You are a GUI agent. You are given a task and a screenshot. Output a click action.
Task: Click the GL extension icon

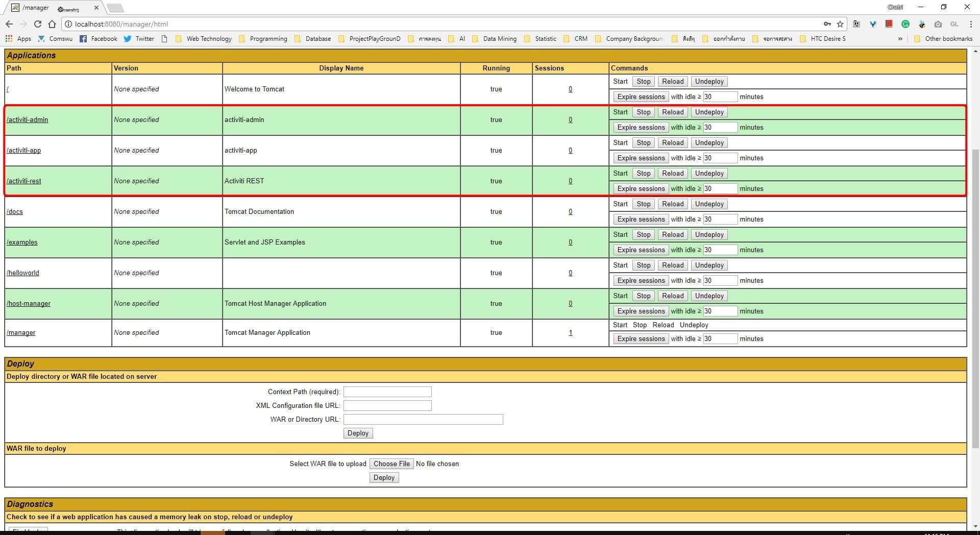click(x=954, y=24)
